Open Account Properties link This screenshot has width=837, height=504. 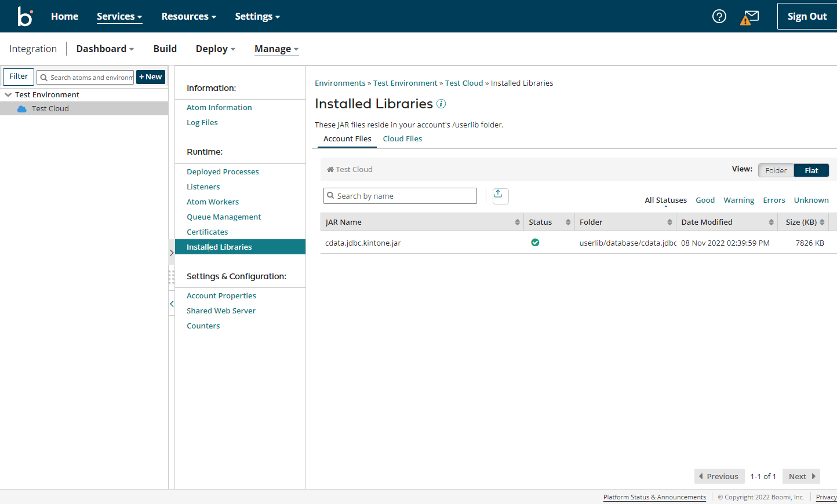click(221, 296)
